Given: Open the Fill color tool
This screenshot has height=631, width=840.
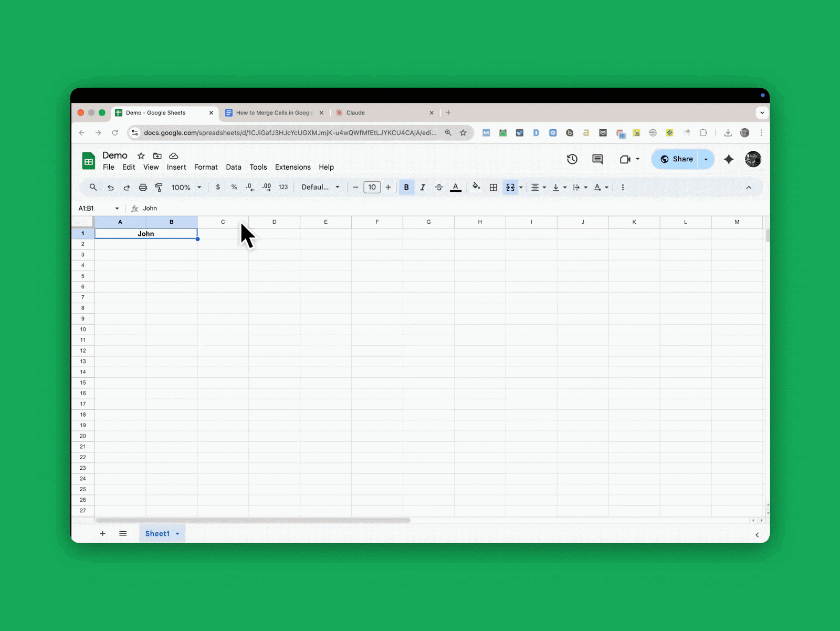Looking at the screenshot, I should point(476,187).
